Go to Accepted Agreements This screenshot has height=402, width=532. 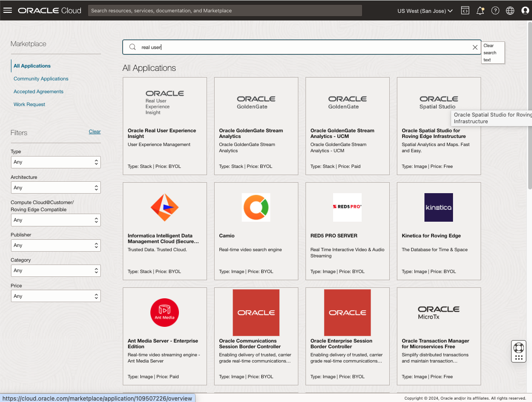point(39,92)
